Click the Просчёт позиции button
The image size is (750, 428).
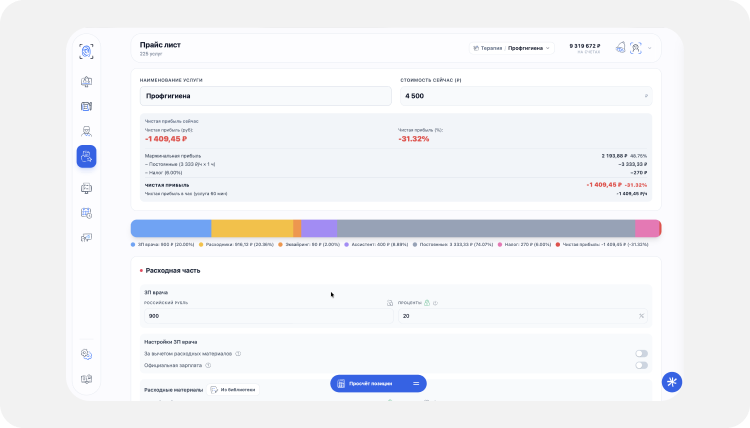[378, 384]
